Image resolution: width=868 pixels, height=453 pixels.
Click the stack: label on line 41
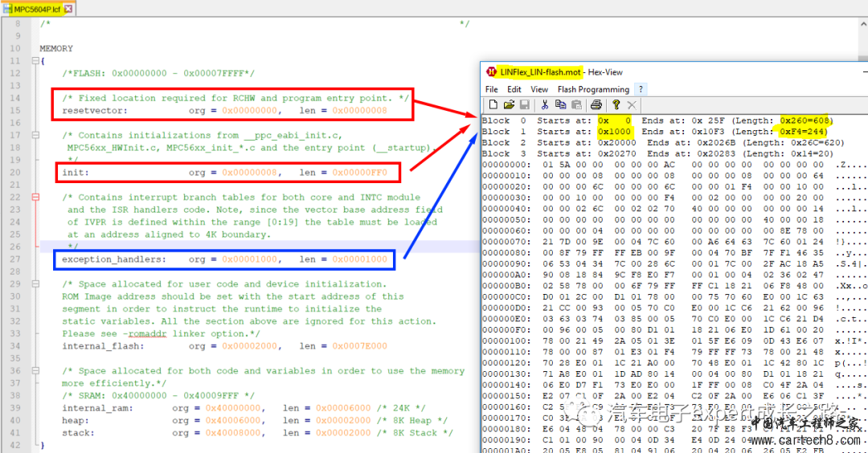click(78, 433)
